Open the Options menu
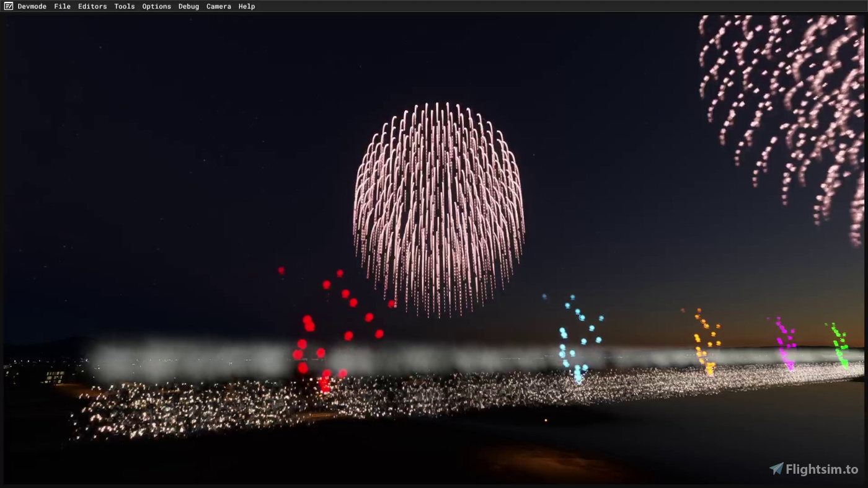The width and height of the screenshot is (868, 488). click(156, 6)
